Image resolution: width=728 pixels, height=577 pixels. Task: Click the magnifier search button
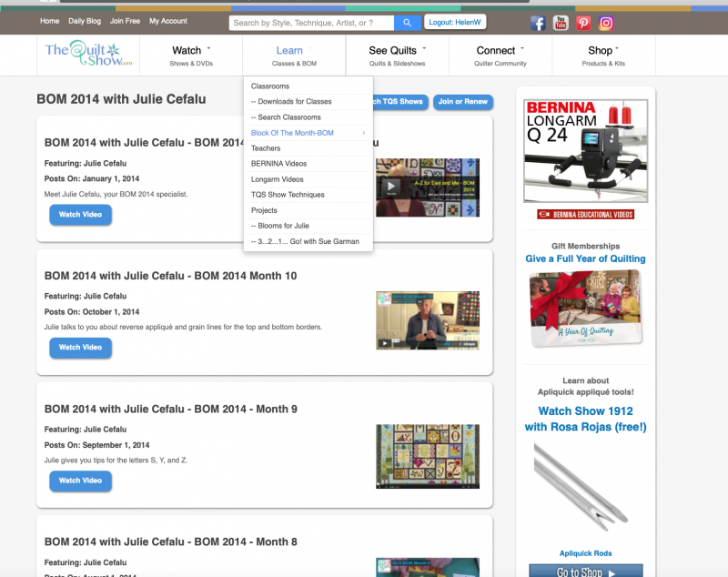click(408, 23)
